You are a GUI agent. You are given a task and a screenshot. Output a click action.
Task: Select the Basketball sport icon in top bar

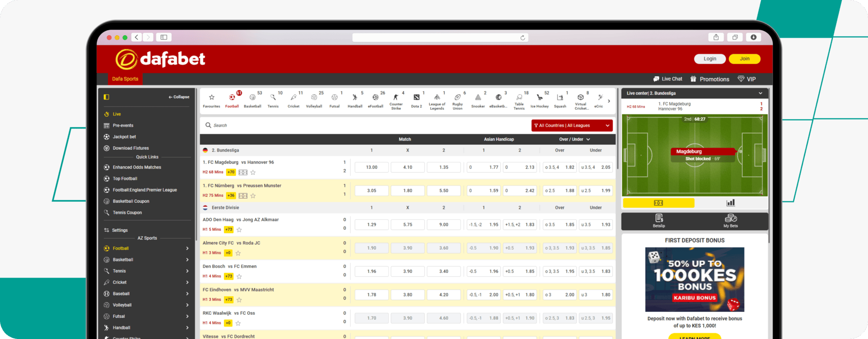253,100
